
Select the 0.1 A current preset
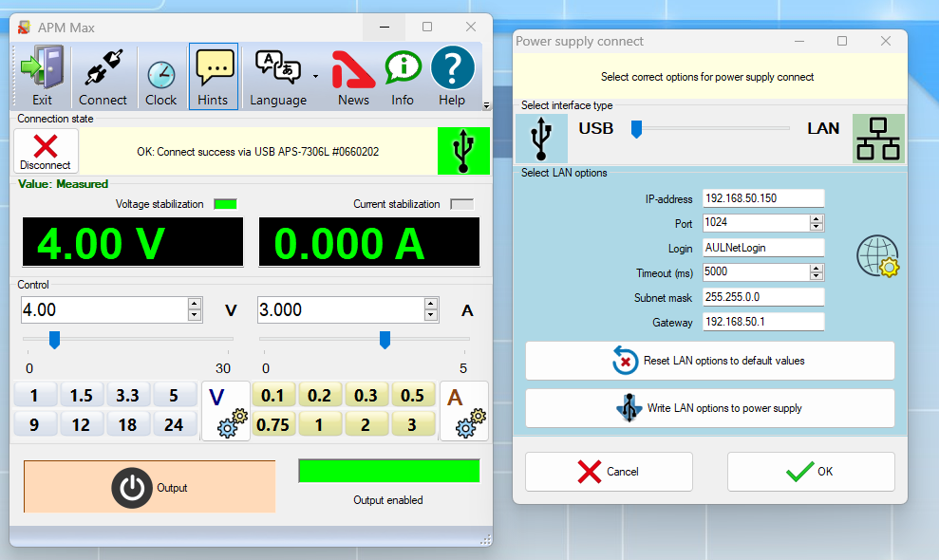(273, 395)
